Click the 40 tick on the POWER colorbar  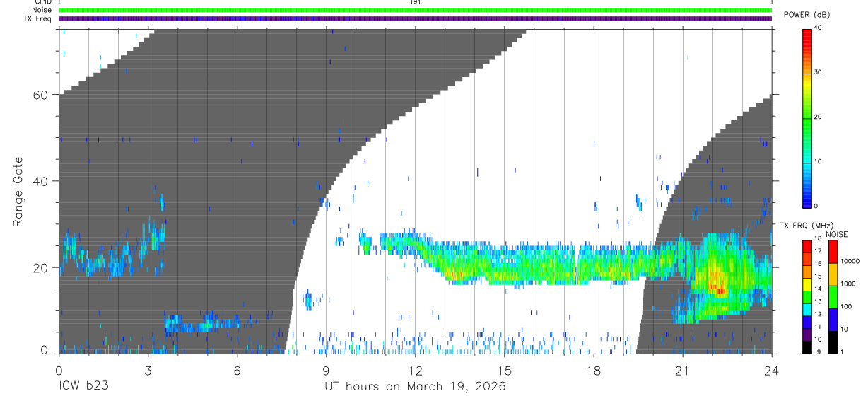818,28
